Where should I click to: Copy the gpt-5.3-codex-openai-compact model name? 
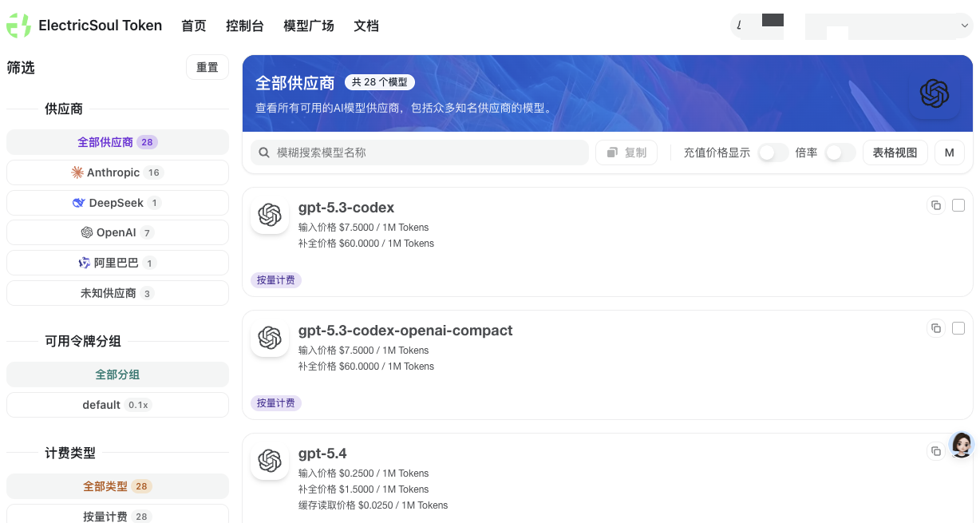pos(935,328)
